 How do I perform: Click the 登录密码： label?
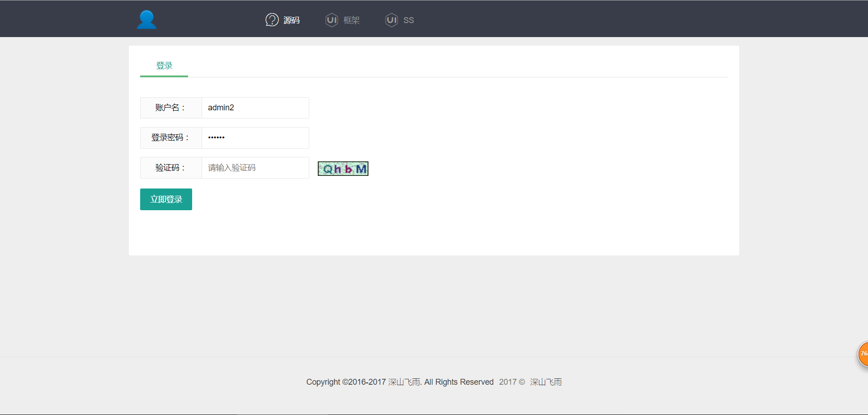click(170, 137)
